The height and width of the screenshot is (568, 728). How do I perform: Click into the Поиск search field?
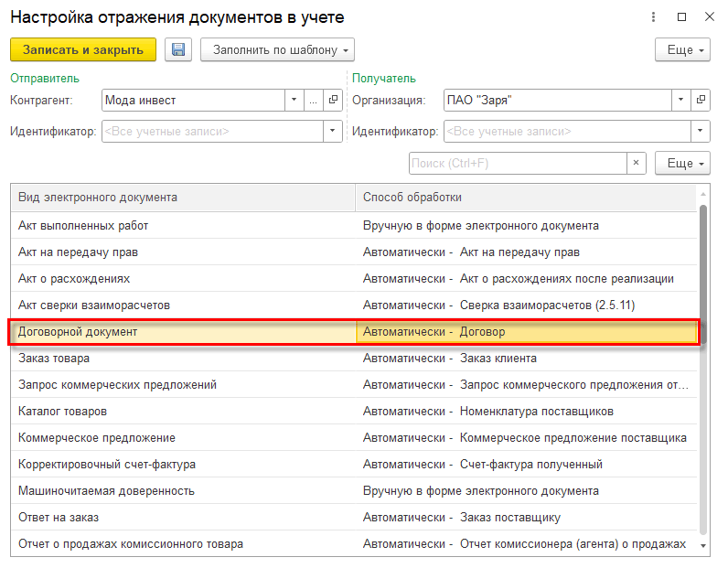517,163
